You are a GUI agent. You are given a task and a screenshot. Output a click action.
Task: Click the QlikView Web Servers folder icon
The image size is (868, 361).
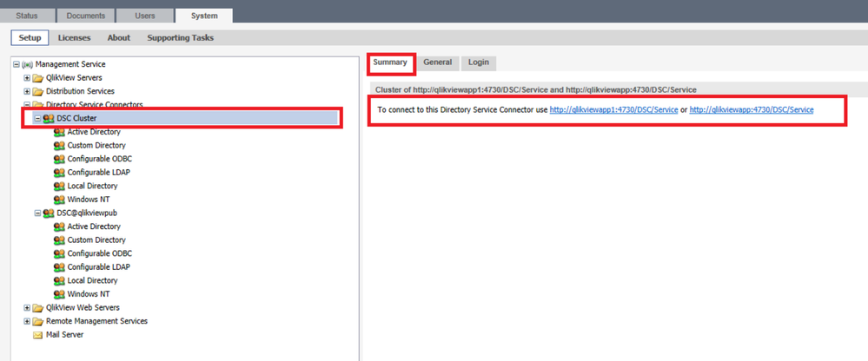37,307
